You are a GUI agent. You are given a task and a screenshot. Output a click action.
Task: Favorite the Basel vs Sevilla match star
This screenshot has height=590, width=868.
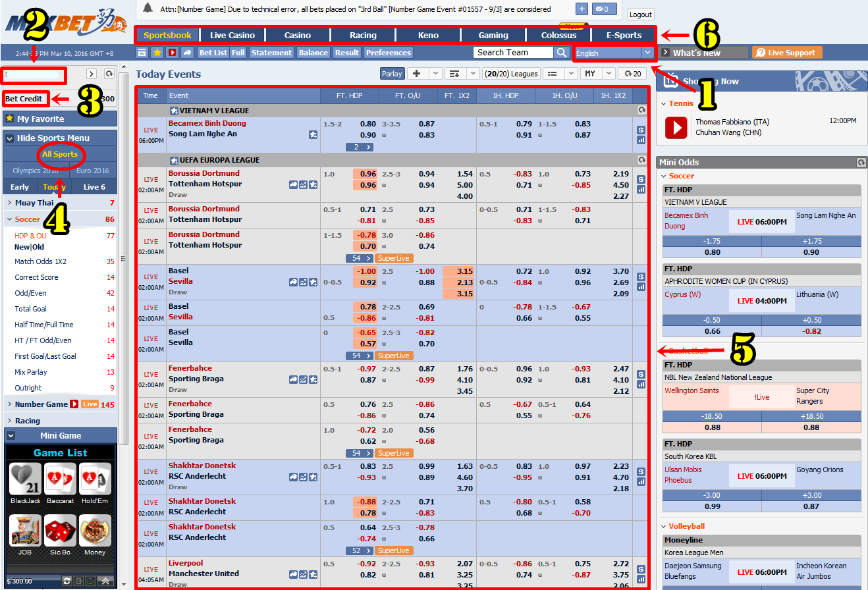pos(313,282)
